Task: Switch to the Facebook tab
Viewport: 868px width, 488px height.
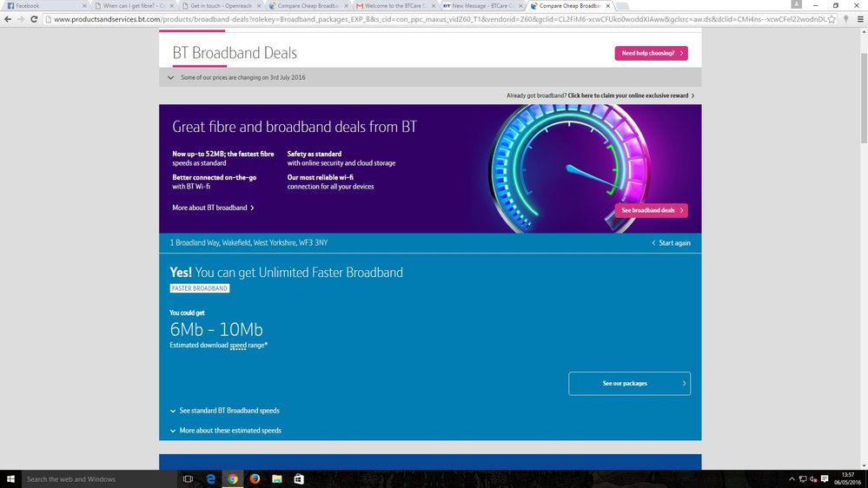Action: 42,5
